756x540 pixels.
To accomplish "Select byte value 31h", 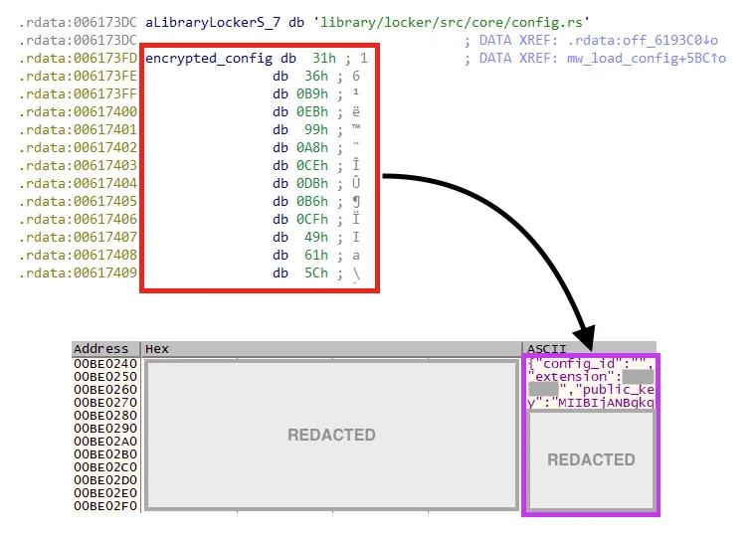I will click(324, 59).
